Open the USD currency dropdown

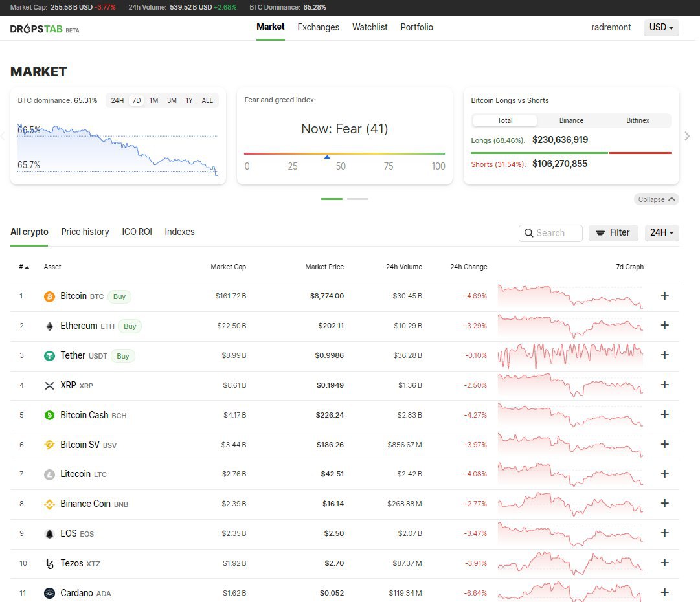(x=661, y=28)
